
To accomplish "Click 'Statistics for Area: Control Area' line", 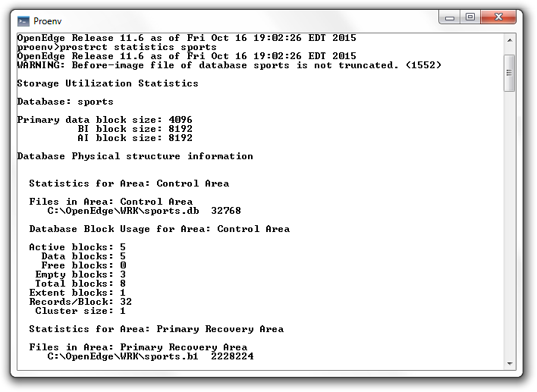I will (129, 183).
